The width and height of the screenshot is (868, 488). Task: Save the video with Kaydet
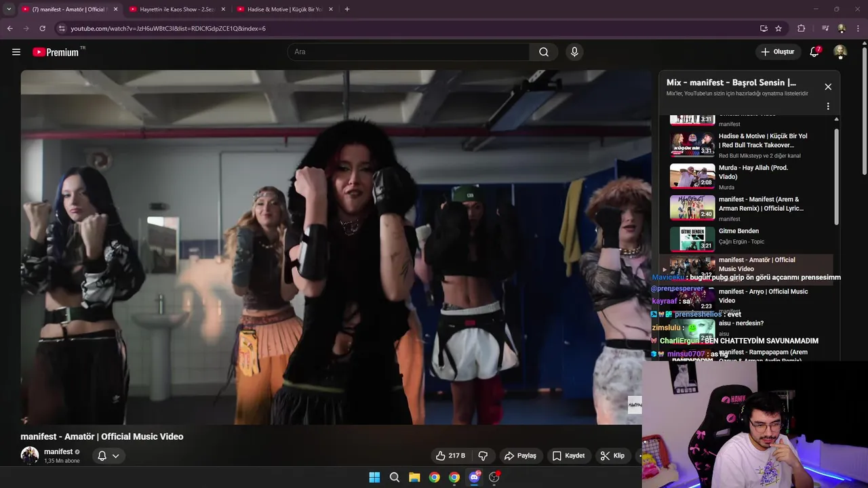(x=568, y=456)
